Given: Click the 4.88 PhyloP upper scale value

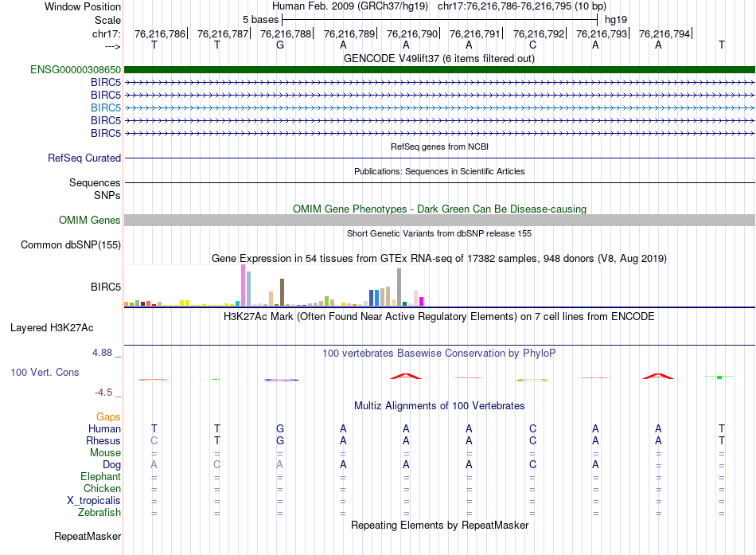Looking at the screenshot, I should pyautogui.click(x=102, y=353).
